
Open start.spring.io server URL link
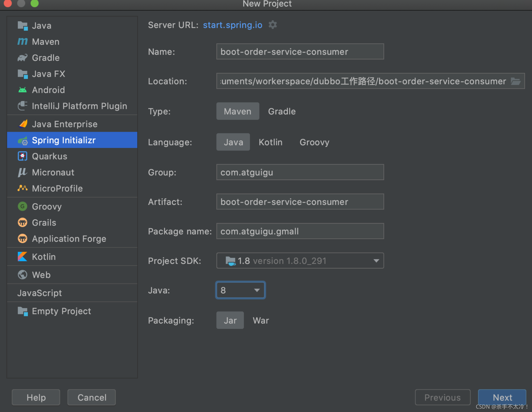[x=232, y=25]
